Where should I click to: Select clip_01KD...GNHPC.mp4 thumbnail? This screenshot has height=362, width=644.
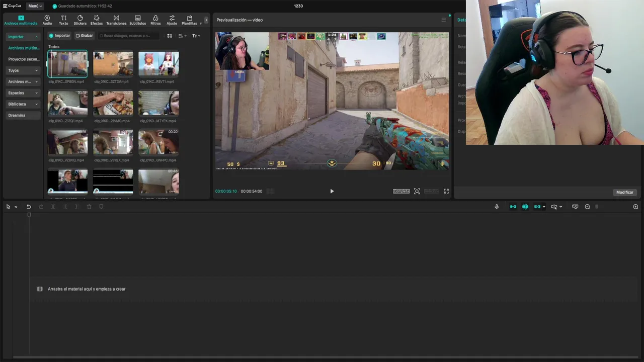158,142
